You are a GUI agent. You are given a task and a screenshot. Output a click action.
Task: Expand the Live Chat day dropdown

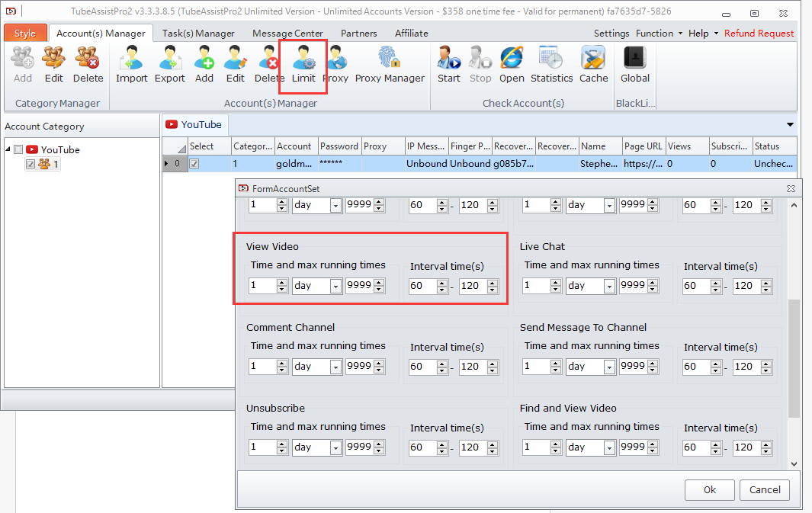coord(608,286)
